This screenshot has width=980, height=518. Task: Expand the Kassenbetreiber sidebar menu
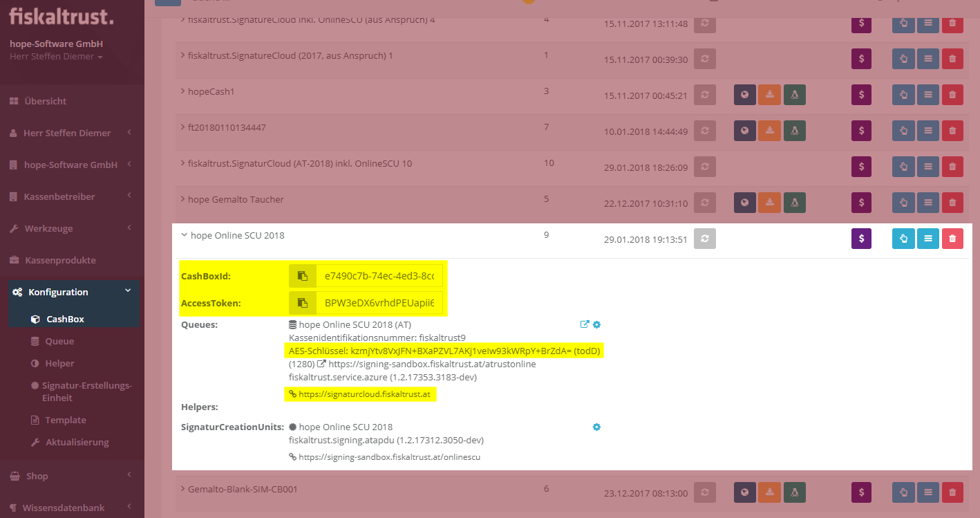click(x=72, y=196)
